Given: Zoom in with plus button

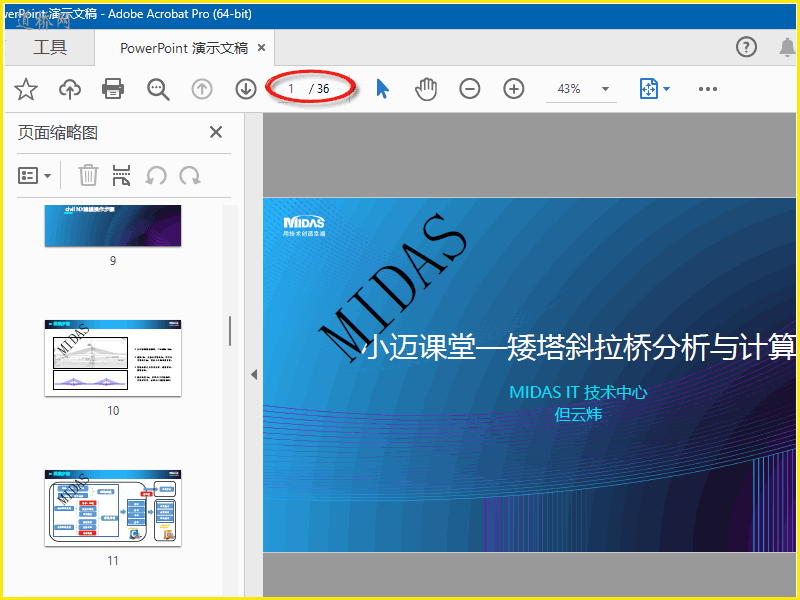Looking at the screenshot, I should point(513,89).
